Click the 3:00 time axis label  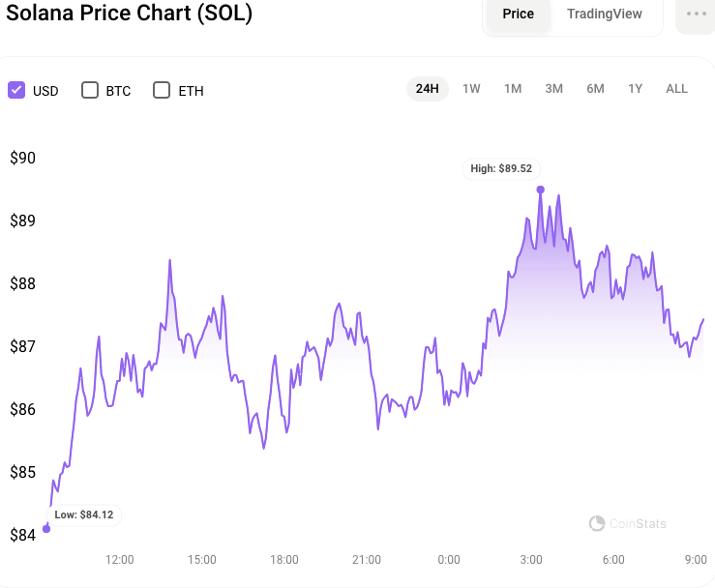(531, 559)
